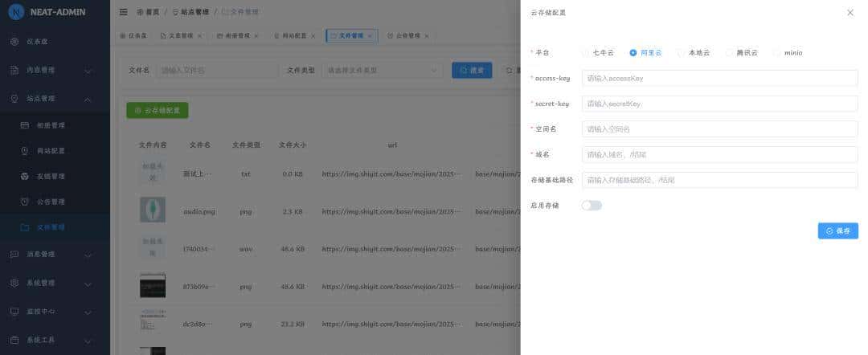
Task: Click the url column header
Action: click(392, 145)
